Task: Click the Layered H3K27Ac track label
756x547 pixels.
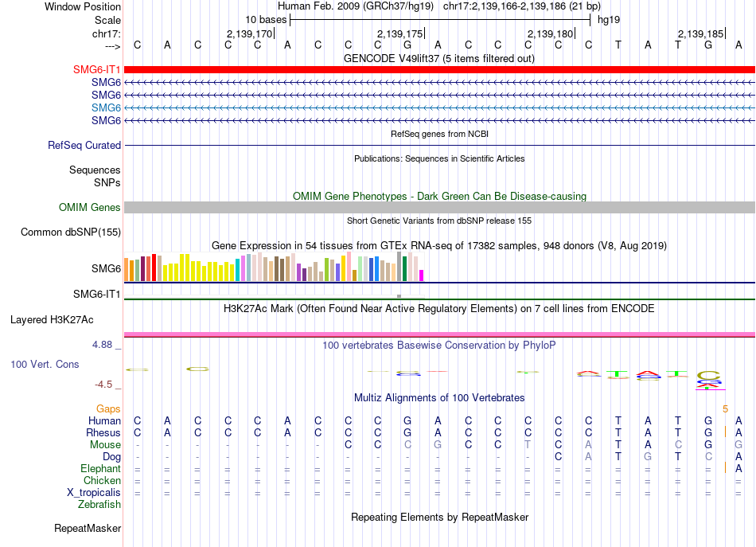Action: point(52,320)
